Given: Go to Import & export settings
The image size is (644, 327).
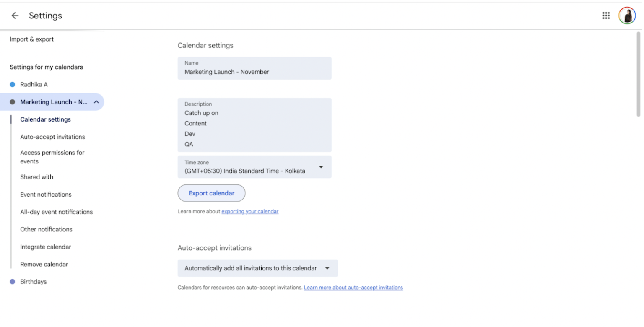Looking at the screenshot, I should [32, 39].
